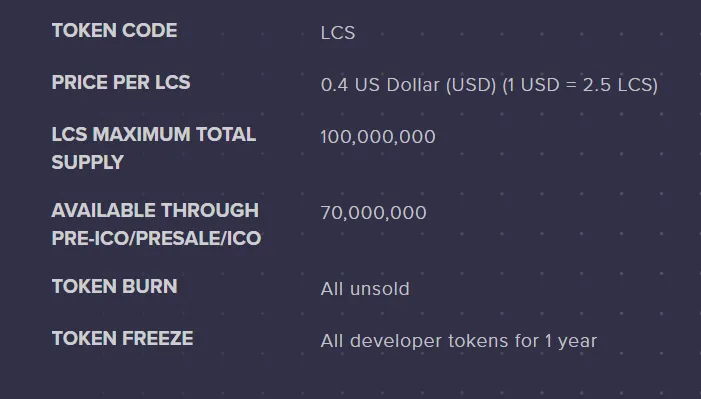This screenshot has height=399, width=701.
Task: Click the word SUPPLY in the label
Action: (x=88, y=162)
